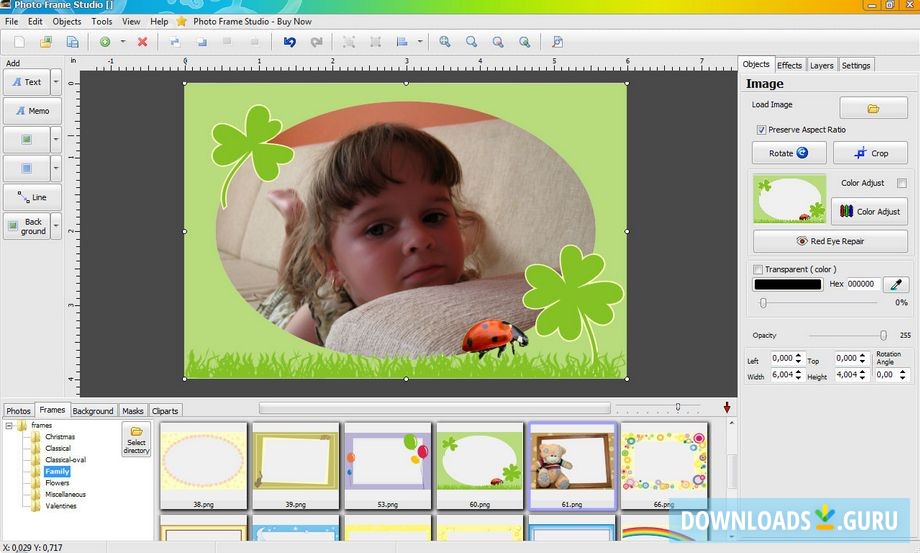Click the Load Image folder button
The image size is (920, 553).
873,108
